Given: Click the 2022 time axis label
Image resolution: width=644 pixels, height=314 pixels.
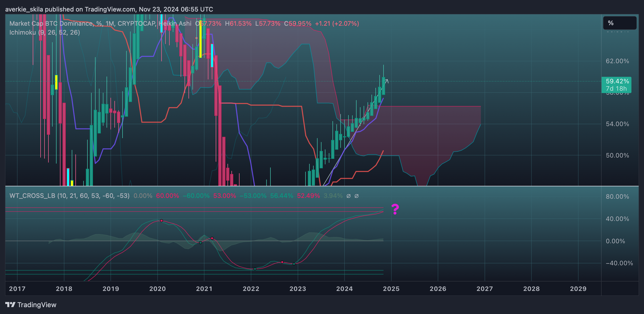Looking at the screenshot, I should tap(251, 289).
